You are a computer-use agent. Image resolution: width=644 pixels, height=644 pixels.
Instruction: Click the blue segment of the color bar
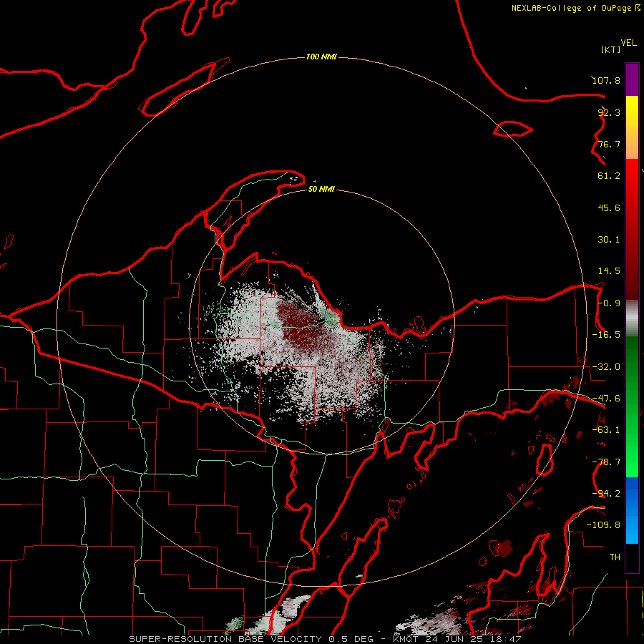(x=632, y=510)
